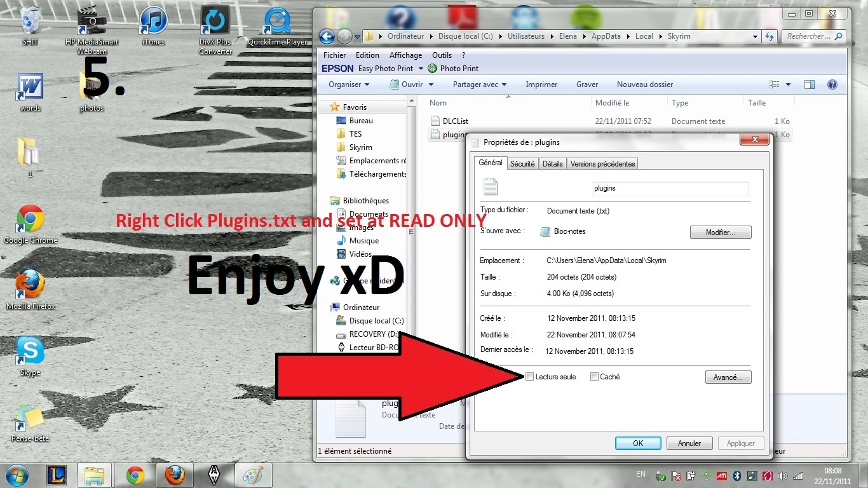Open Skyrim taskbar icon
Image resolution: width=868 pixels, height=488 pixels.
(215, 475)
